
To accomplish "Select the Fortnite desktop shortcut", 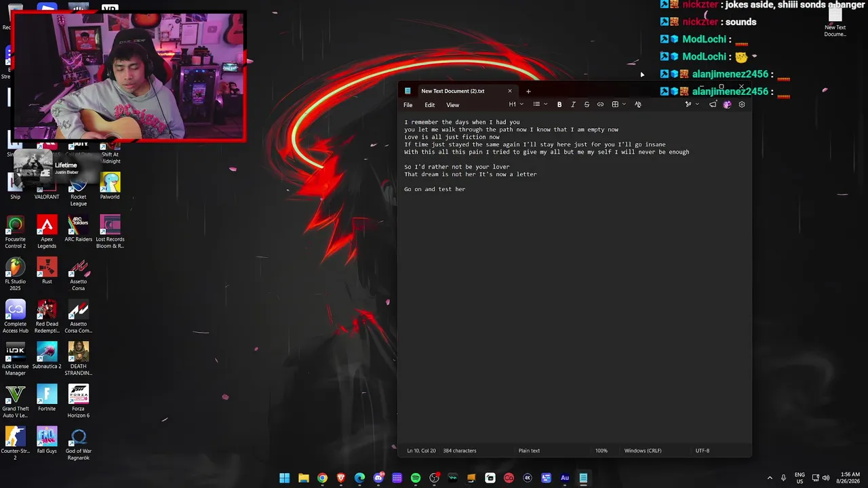I will pos(47,398).
